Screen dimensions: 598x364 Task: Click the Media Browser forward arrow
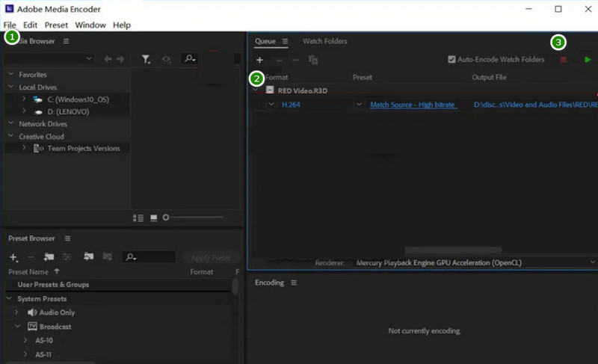pyautogui.click(x=120, y=59)
